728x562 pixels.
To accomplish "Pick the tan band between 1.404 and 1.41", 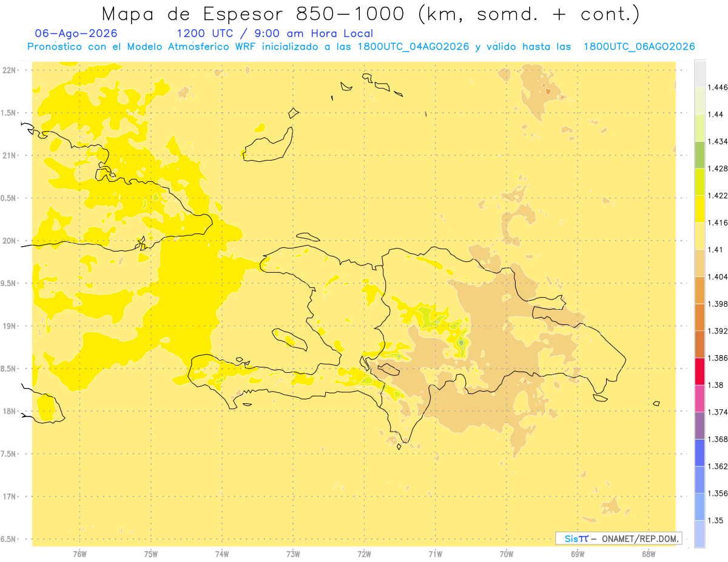I will pyautogui.click(x=699, y=263).
